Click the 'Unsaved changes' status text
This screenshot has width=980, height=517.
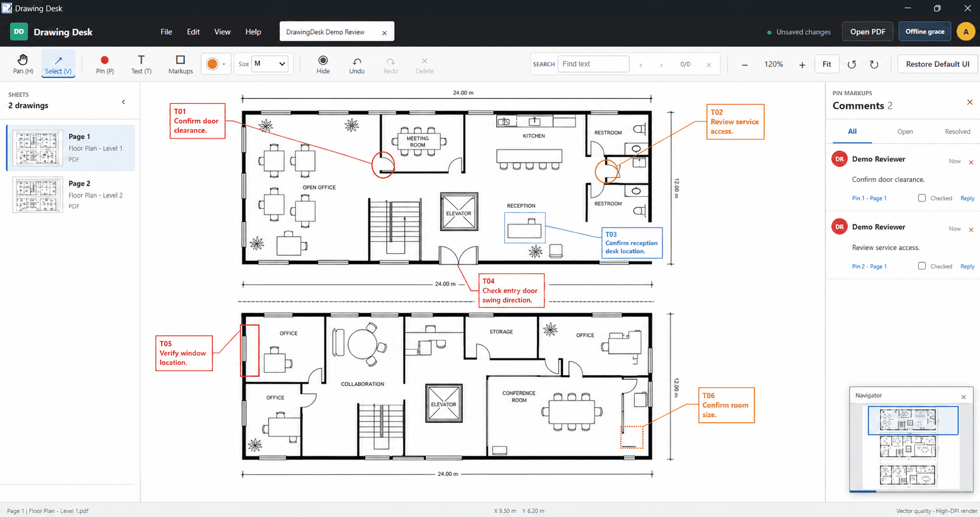pos(803,32)
